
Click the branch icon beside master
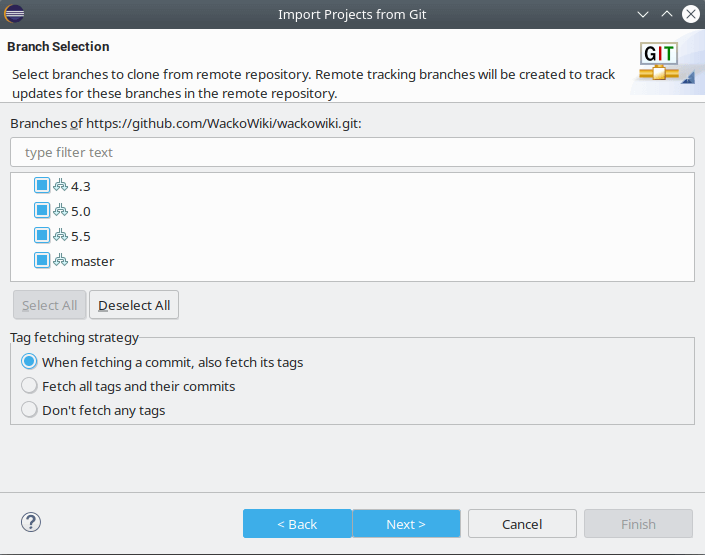coord(60,260)
